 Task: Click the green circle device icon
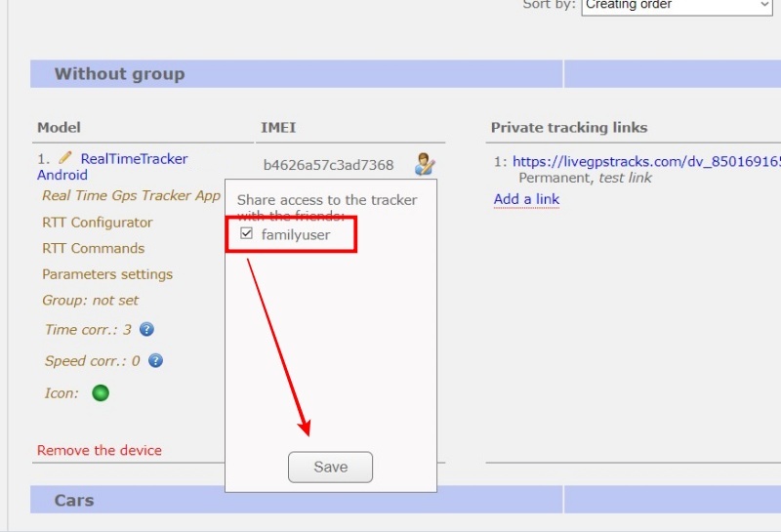(101, 393)
